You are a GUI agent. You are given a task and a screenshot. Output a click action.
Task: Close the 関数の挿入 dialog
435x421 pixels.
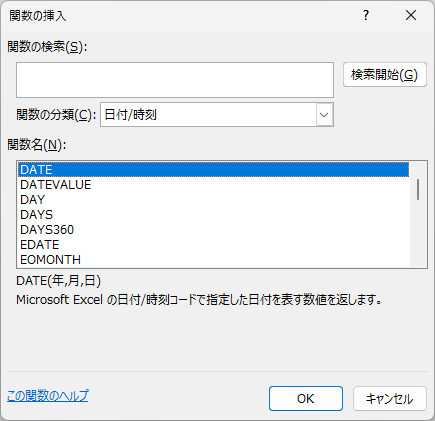pos(411,15)
